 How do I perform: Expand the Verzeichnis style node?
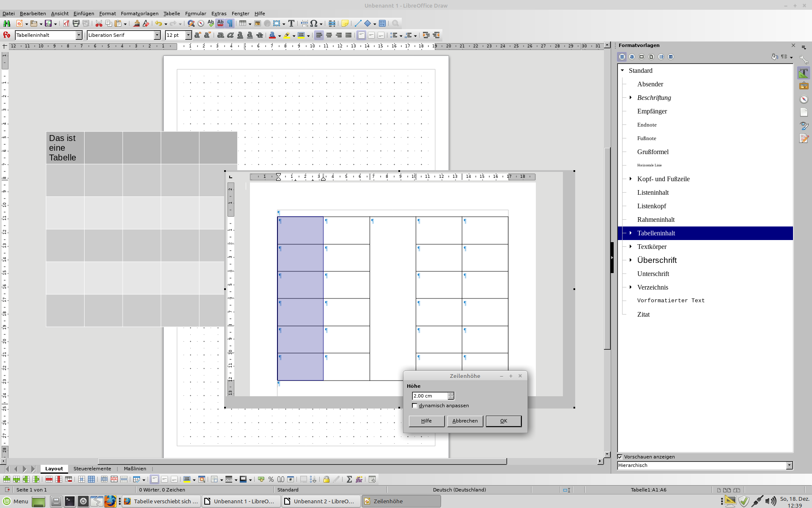[x=631, y=287]
